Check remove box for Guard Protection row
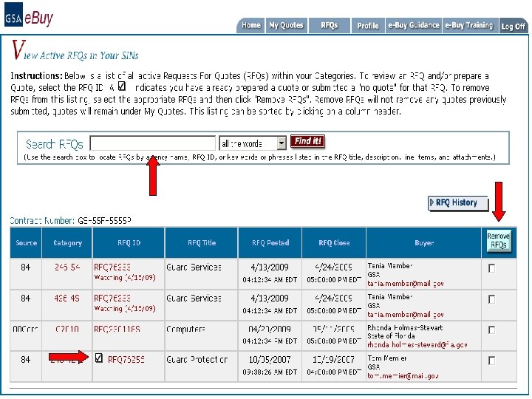The height and width of the screenshot is (399, 532). (x=491, y=361)
